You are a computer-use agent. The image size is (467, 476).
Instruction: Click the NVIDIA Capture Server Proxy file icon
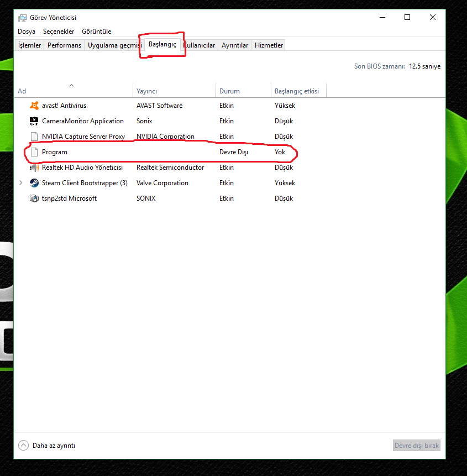click(34, 137)
